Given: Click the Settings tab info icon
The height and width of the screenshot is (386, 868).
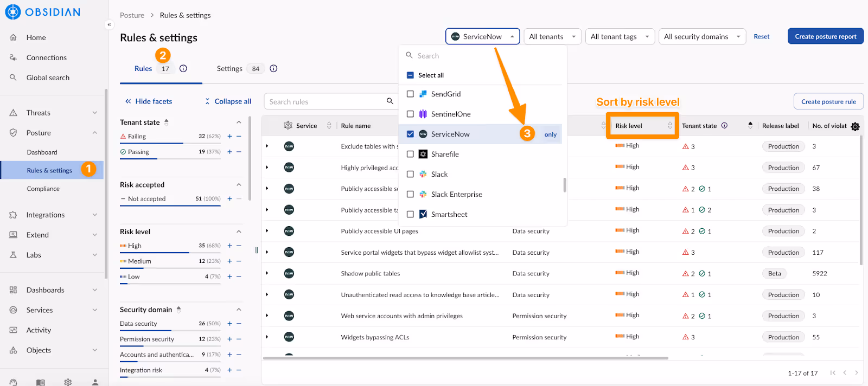Looking at the screenshot, I should pyautogui.click(x=273, y=68).
